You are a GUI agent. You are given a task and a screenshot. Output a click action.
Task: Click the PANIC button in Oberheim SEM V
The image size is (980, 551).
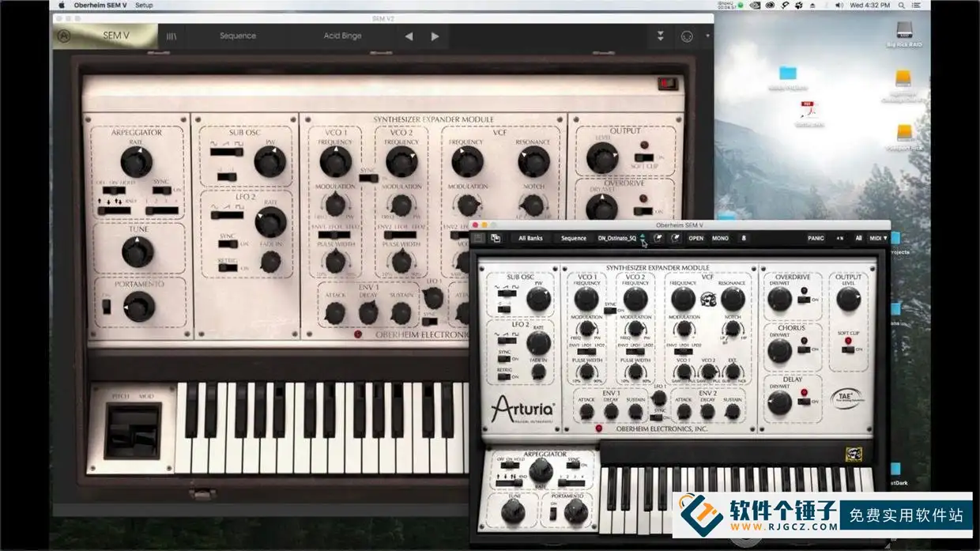pyautogui.click(x=816, y=238)
